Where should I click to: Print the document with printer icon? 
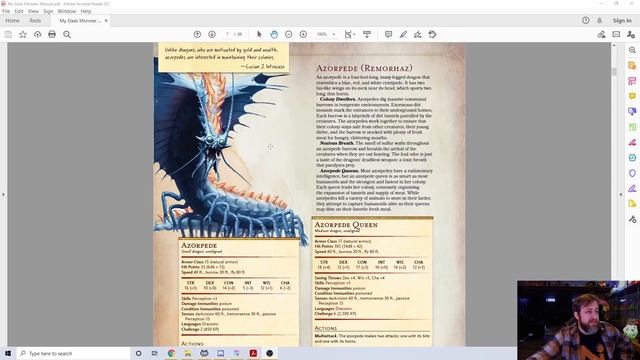click(52, 35)
